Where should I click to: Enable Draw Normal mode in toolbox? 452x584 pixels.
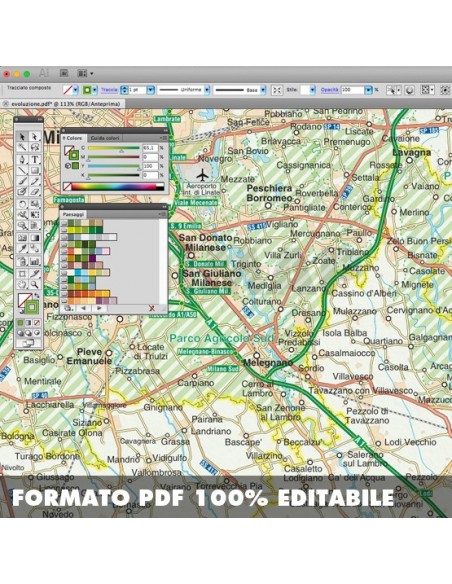click(21, 333)
